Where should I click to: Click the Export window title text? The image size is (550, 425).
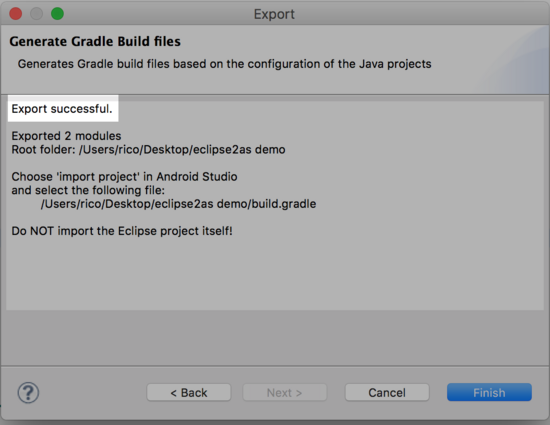click(274, 14)
